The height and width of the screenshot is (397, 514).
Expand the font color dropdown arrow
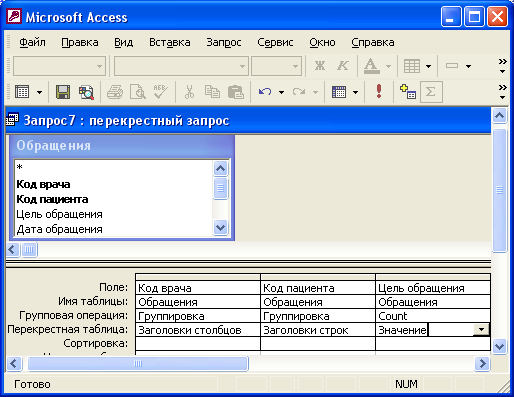click(x=388, y=66)
